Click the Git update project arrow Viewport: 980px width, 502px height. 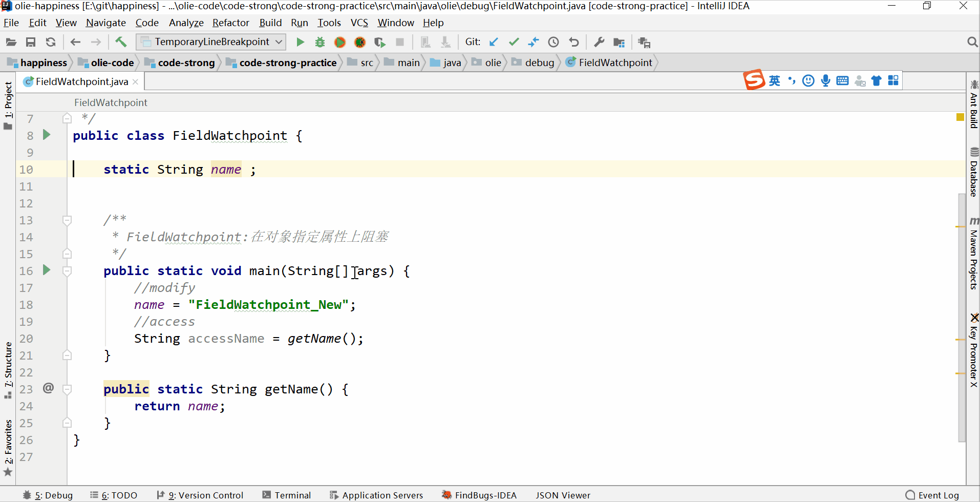click(x=494, y=42)
